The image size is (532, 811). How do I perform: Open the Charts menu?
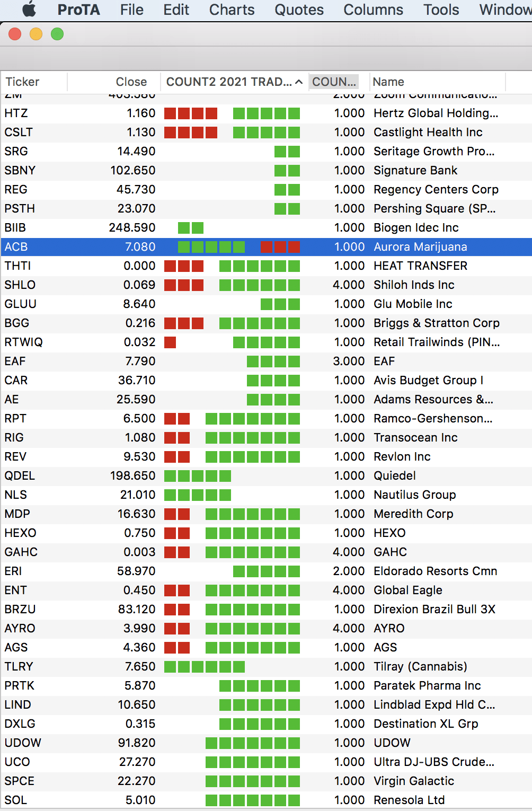tap(232, 10)
